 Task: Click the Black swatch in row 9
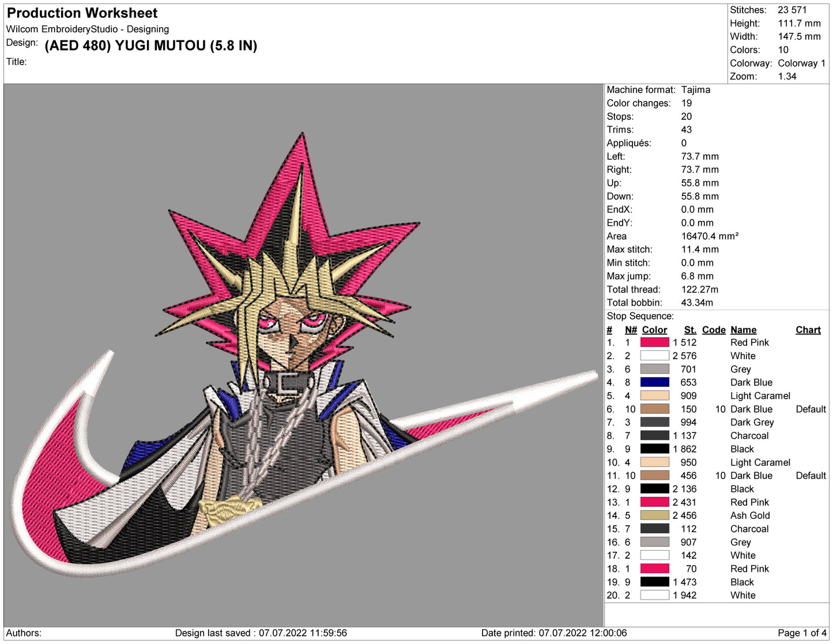click(654, 449)
